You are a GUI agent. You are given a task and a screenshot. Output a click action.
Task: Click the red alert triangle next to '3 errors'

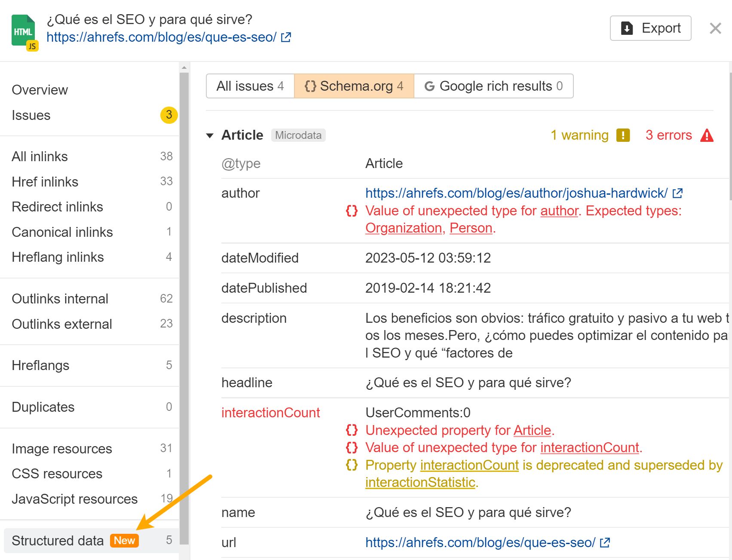coord(707,135)
